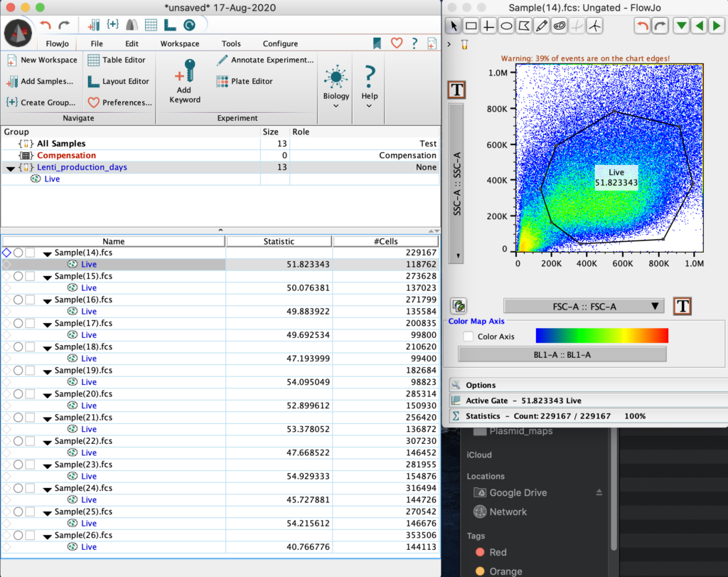The height and width of the screenshot is (577, 728).
Task: Select the Rectangle gate tool
Action: pos(471,26)
